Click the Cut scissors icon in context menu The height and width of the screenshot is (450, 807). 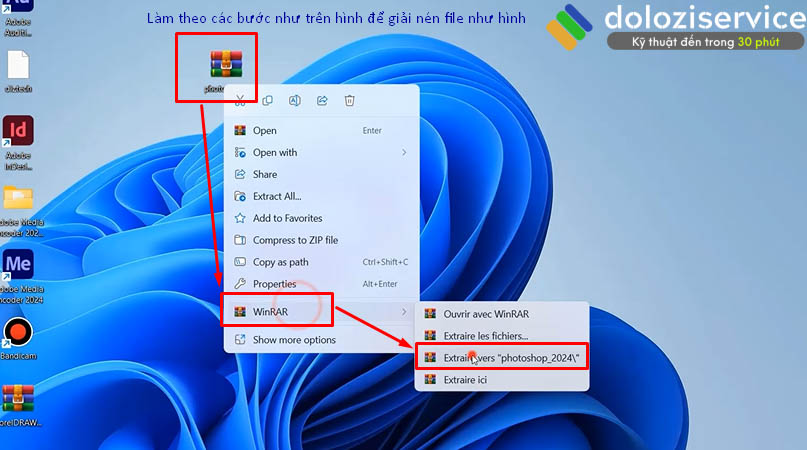[x=240, y=100]
